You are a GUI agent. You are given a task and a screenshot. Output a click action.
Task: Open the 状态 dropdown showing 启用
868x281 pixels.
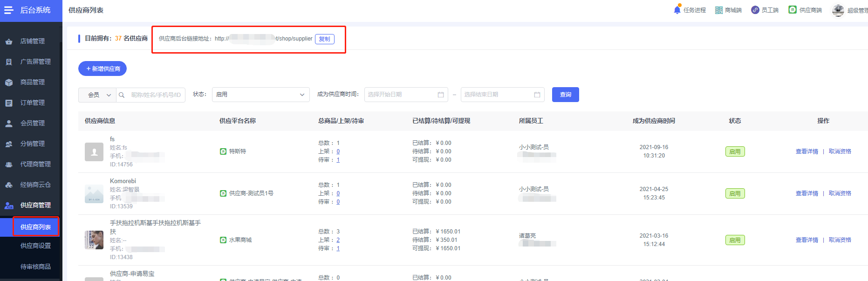tap(261, 95)
